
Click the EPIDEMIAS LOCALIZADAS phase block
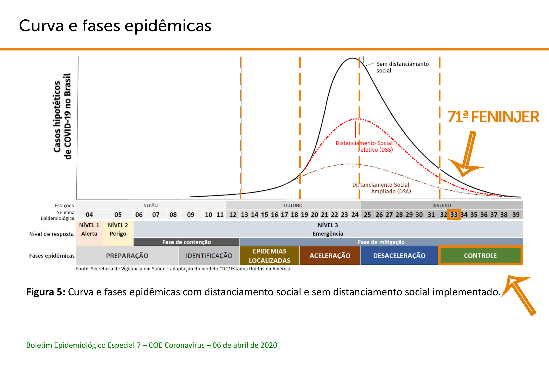[x=269, y=256]
